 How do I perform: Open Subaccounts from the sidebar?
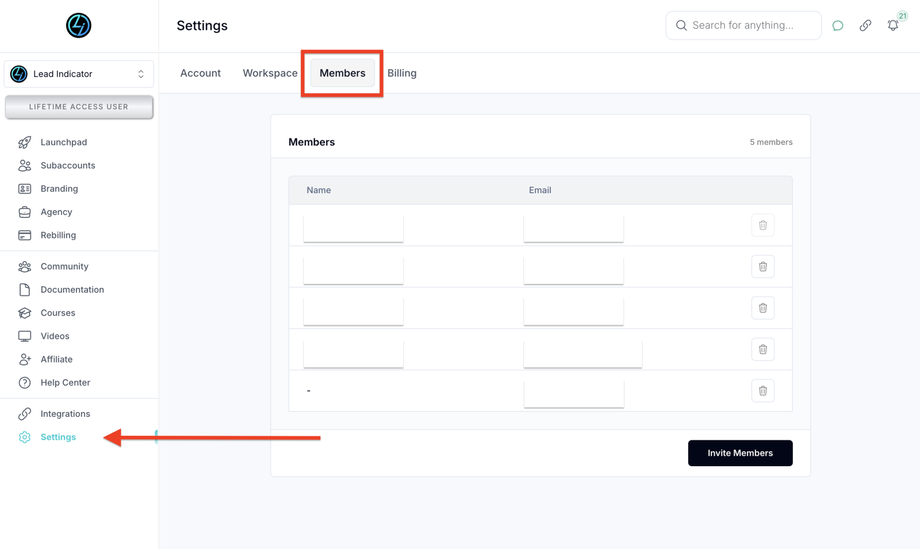coord(67,165)
